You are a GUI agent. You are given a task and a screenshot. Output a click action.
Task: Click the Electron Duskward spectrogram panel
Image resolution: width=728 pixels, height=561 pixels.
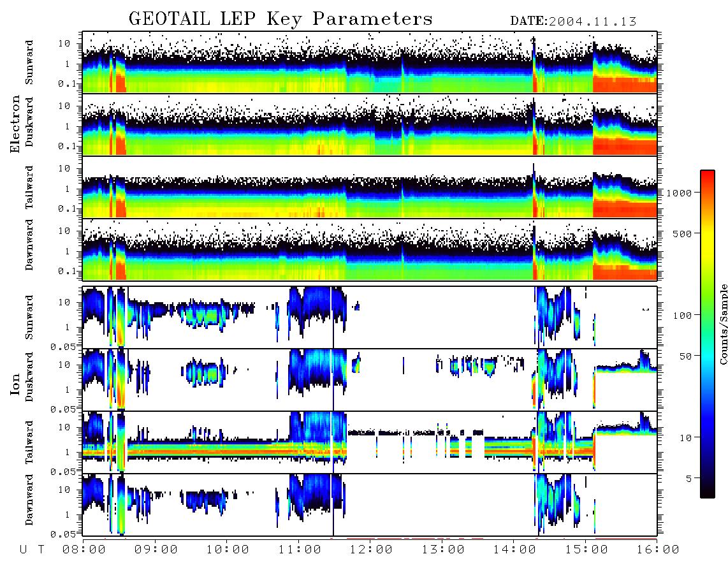click(x=370, y=124)
